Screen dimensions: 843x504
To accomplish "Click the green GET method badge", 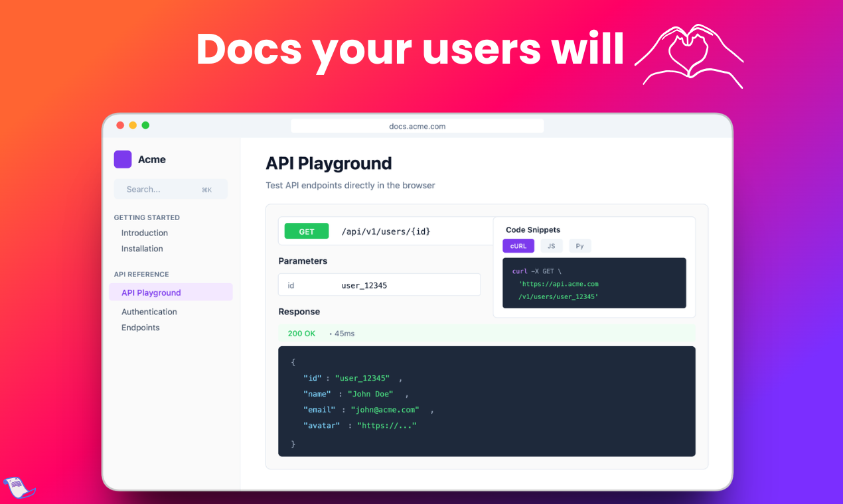I will pos(306,231).
